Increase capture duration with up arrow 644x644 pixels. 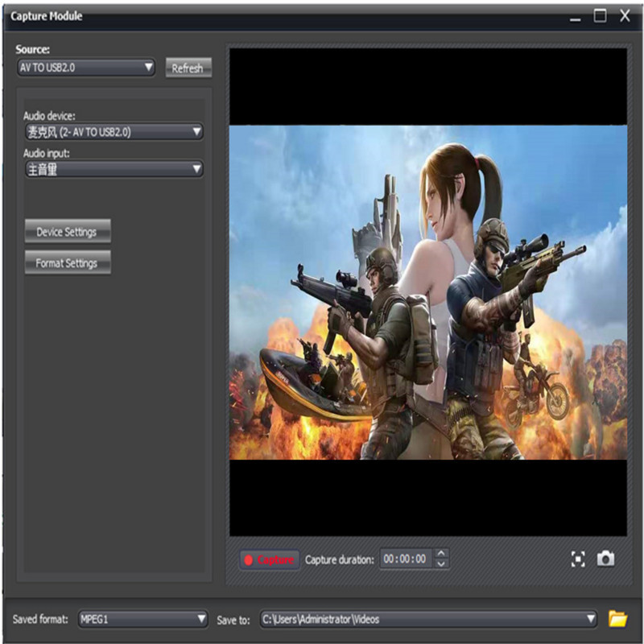pos(441,553)
